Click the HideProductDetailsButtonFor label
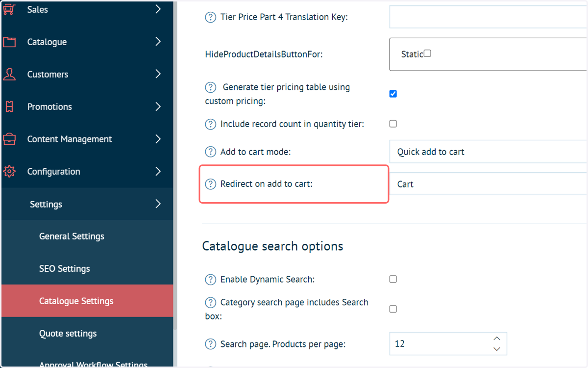Image resolution: width=588 pixels, height=368 pixels. click(x=264, y=54)
